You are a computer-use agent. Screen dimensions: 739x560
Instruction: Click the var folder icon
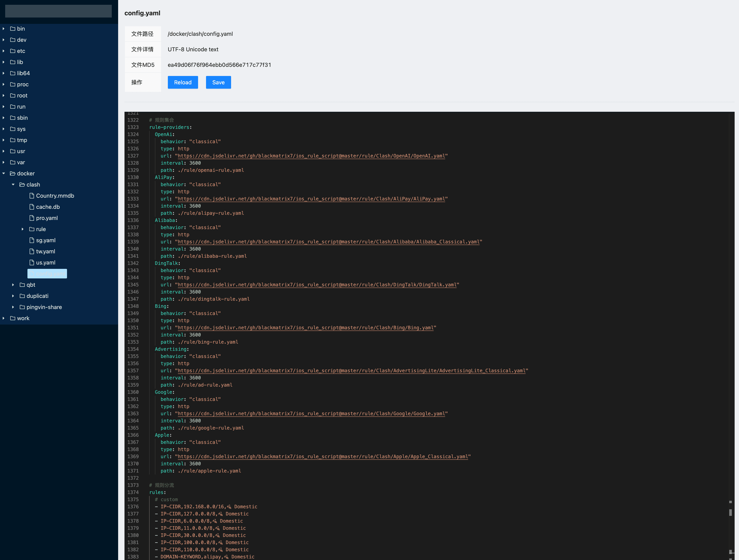pos(13,162)
